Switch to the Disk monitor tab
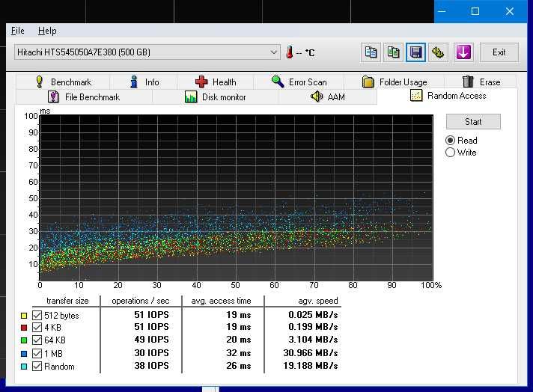This screenshot has width=533, height=392. [x=215, y=97]
